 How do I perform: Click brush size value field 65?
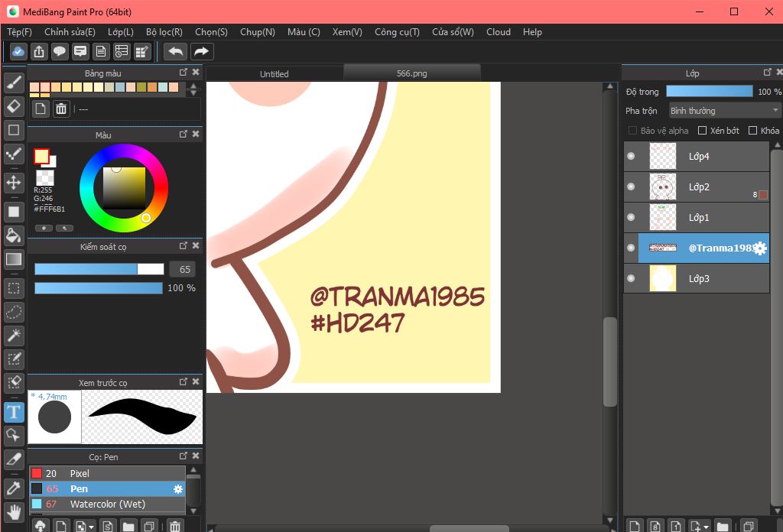[182, 269]
